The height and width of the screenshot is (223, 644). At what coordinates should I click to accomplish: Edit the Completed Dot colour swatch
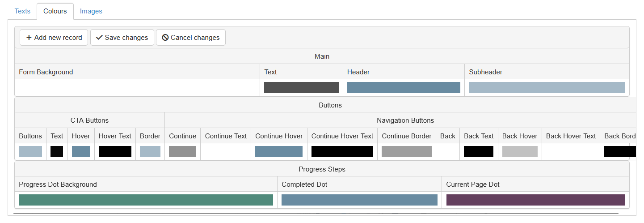(x=359, y=200)
